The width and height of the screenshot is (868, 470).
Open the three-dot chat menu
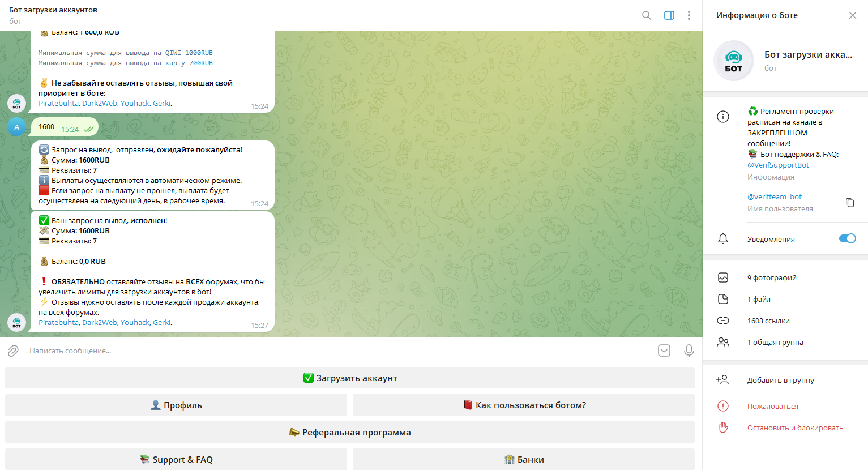(689, 15)
